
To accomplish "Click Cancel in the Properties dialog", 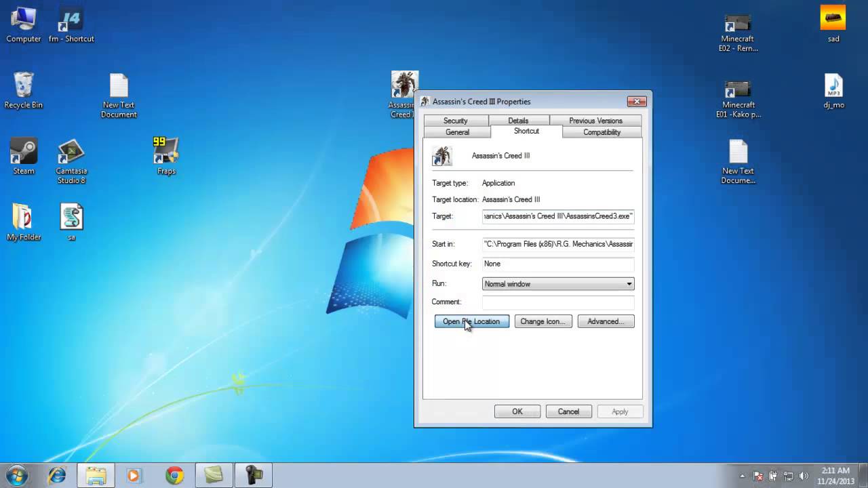I will tap(568, 411).
